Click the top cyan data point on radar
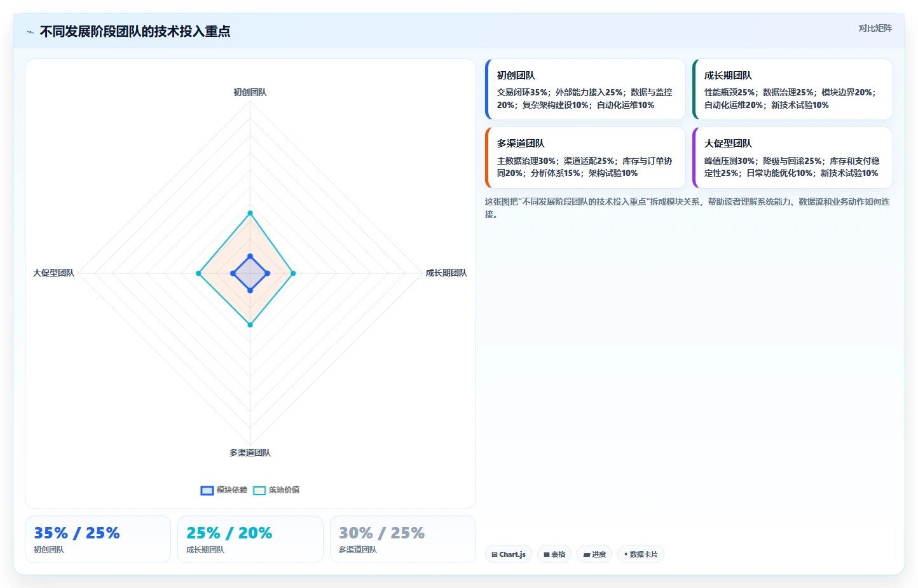 pyautogui.click(x=250, y=213)
